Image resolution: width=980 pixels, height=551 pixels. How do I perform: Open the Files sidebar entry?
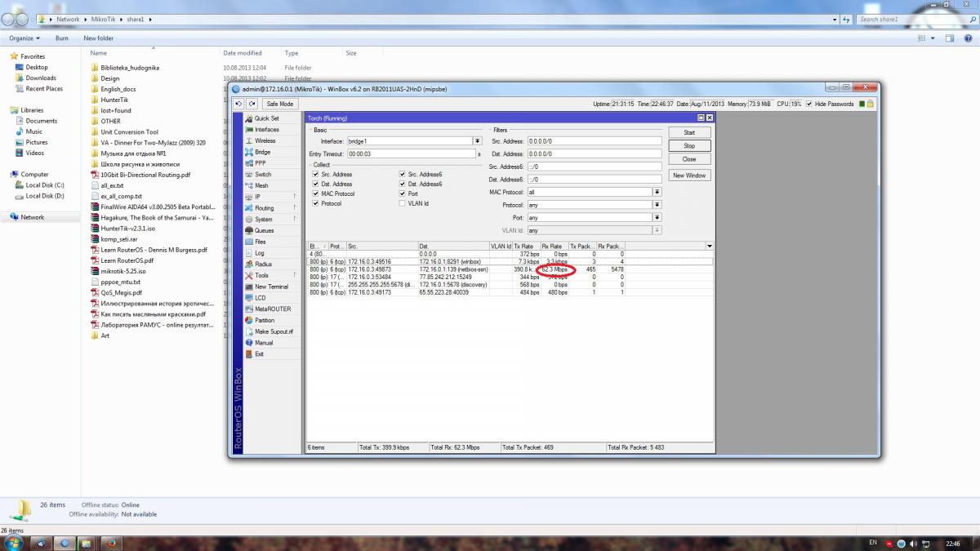[x=260, y=242]
